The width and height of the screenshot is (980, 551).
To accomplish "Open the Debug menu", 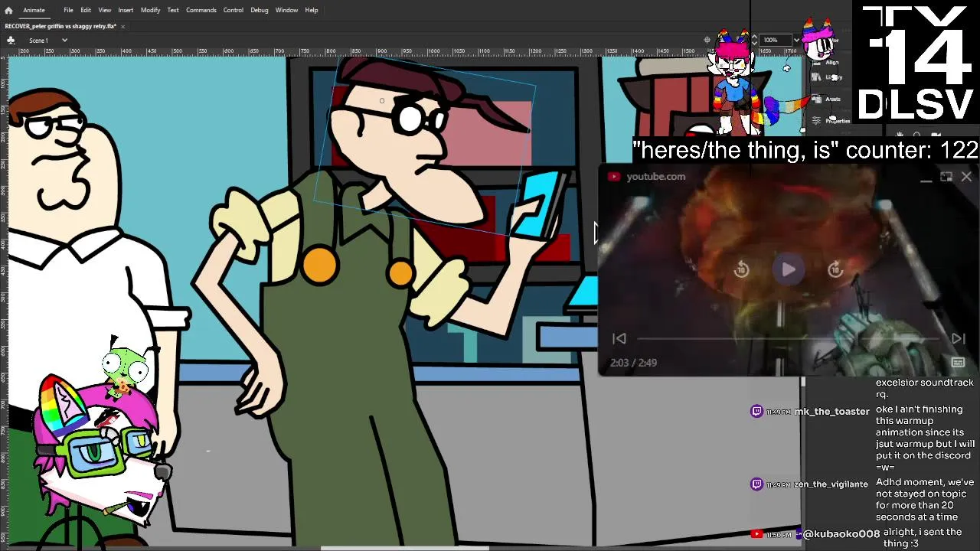I will coord(260,10).
